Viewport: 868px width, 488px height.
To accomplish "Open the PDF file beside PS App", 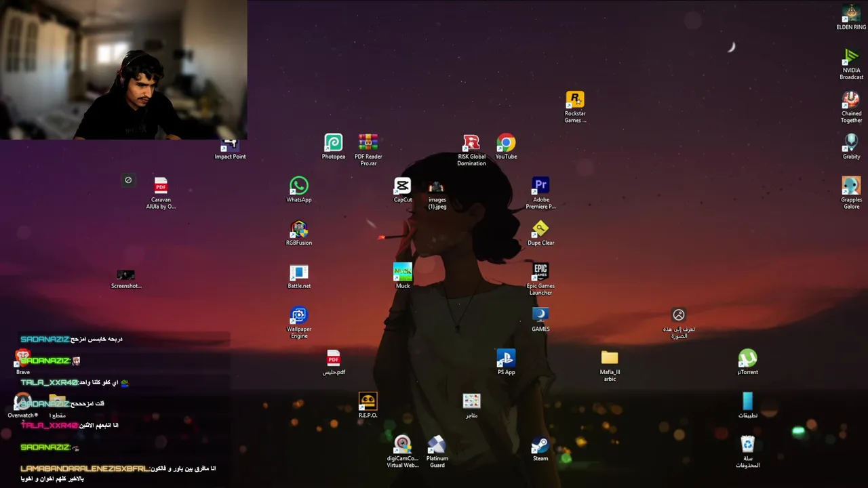I will click(x=334, y=363).
